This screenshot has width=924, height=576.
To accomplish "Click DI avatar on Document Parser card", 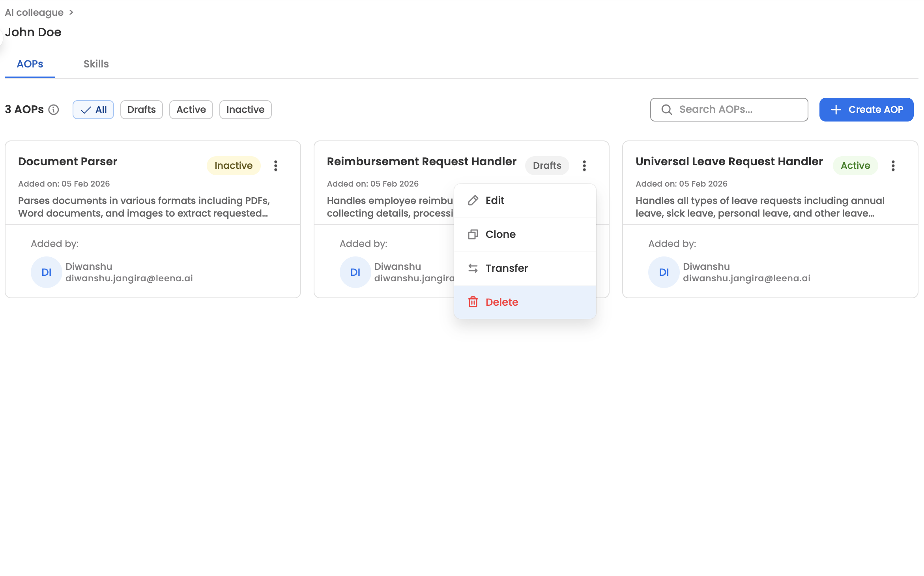I will coord(47,272).
